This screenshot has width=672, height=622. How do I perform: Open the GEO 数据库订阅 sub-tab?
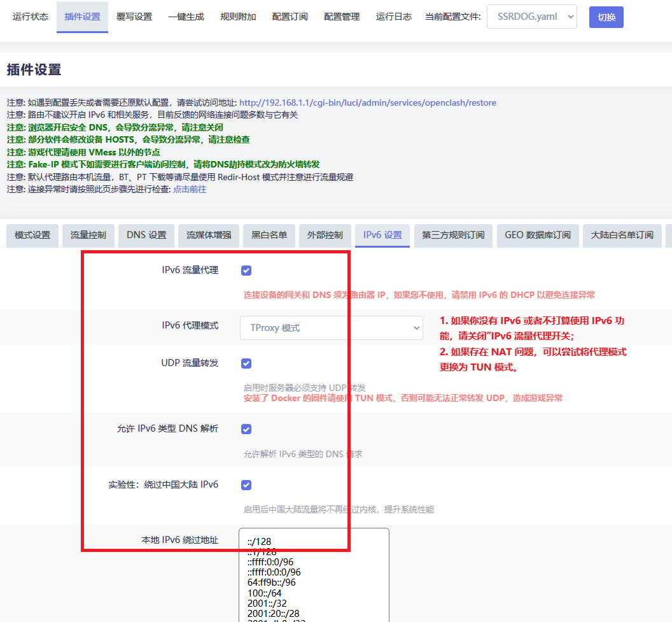(x=538, y=235)
